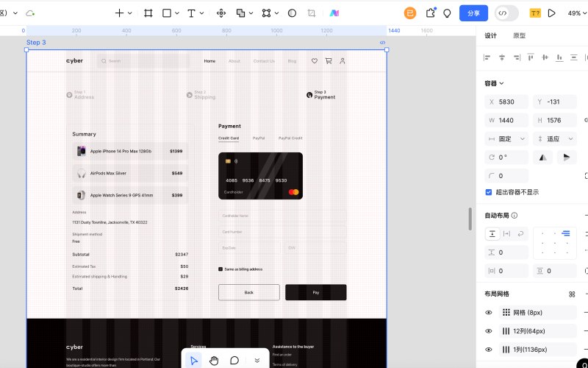Expand the boolean tool dropdown arrow
Screen dimensions: 588x368
251,13
